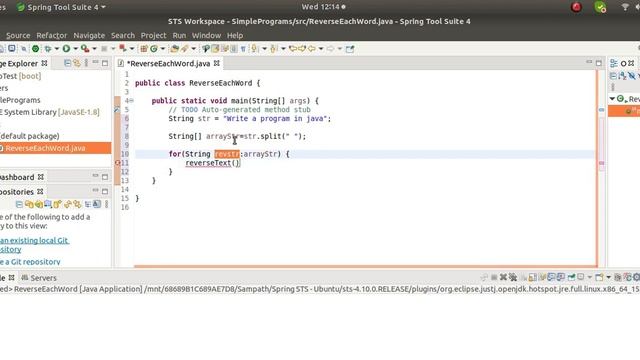Open the Navigate menu
Image resolution: width=640 pixels, height=360 pixels.
(89, 36)
